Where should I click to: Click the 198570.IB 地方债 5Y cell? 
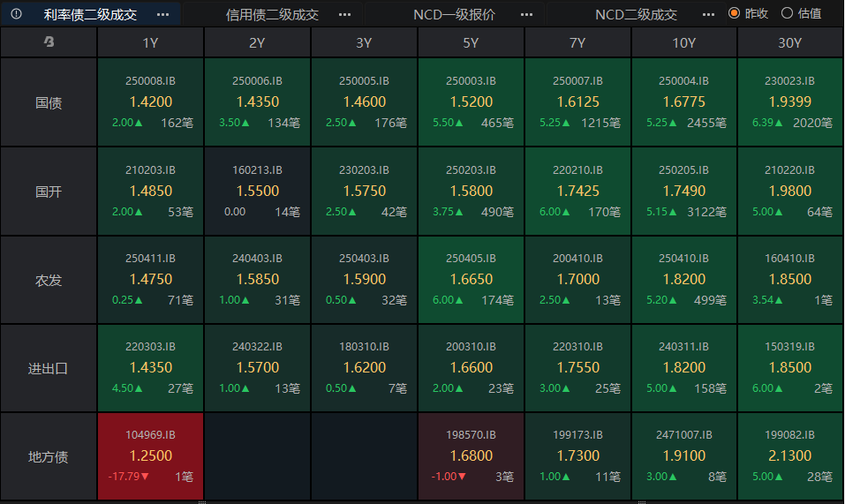[x=471, y=456]
